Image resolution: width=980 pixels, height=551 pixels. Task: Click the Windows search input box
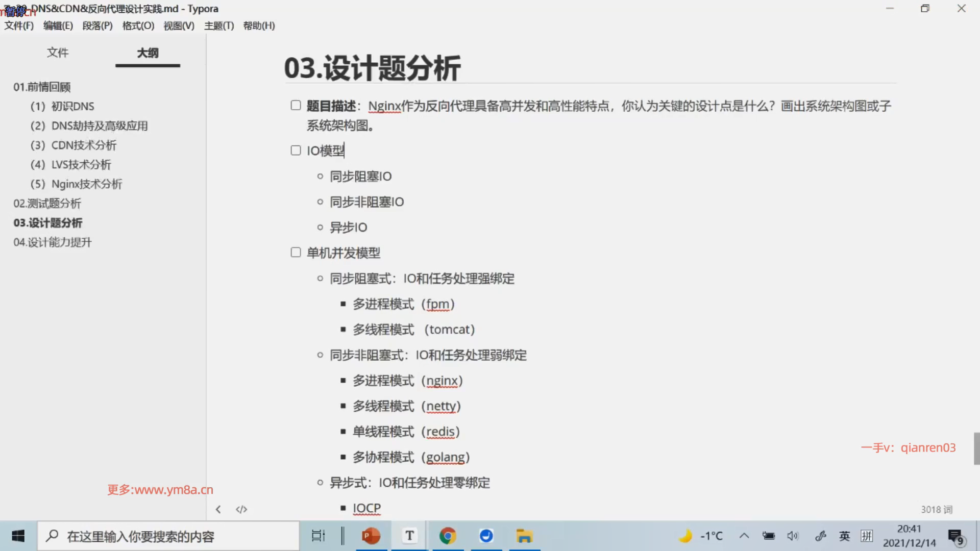[x=168, y=536]
